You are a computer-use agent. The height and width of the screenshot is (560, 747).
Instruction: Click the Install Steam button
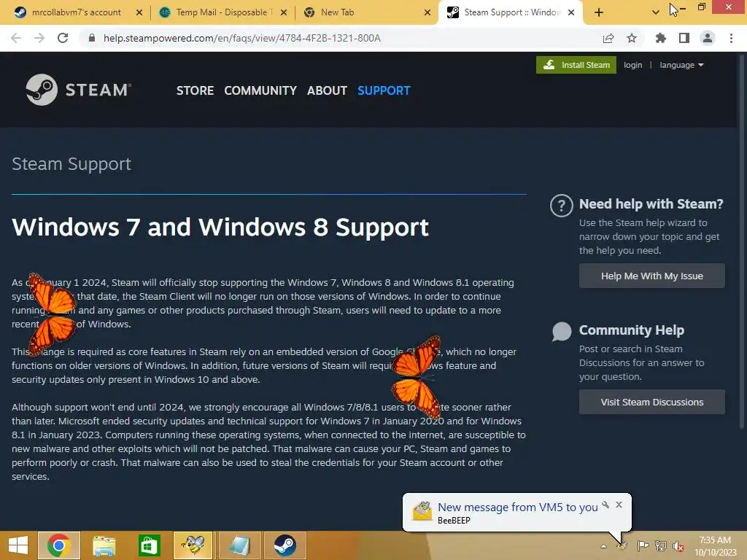point(576,65)
